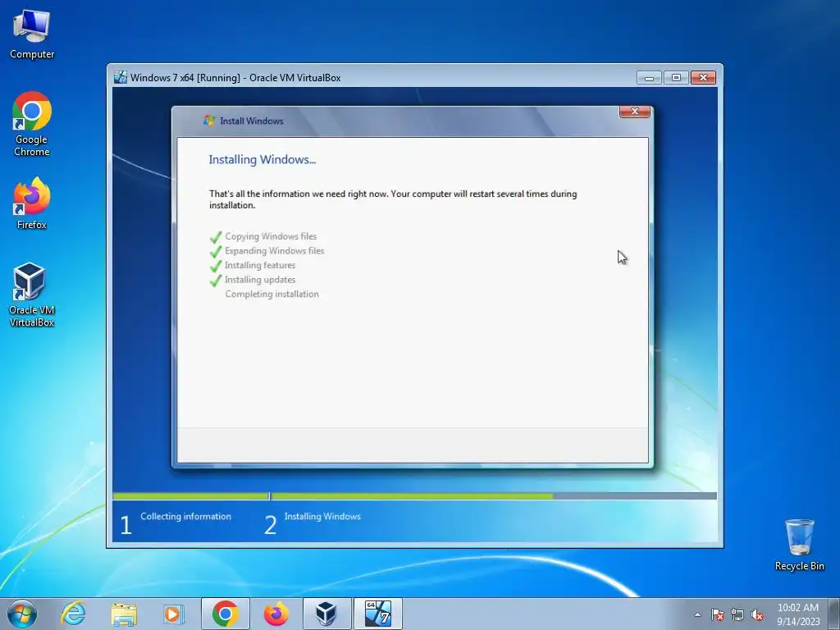Minimize the VirtualBox VM window

coord(650,78)
